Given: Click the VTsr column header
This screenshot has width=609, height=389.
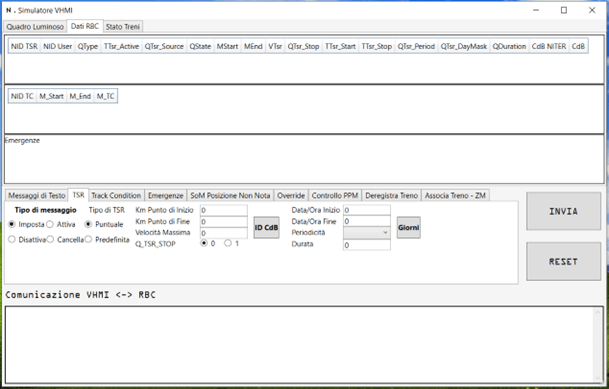Looking at the screenshot, I should pyautogui.click(x=275, y=46).
